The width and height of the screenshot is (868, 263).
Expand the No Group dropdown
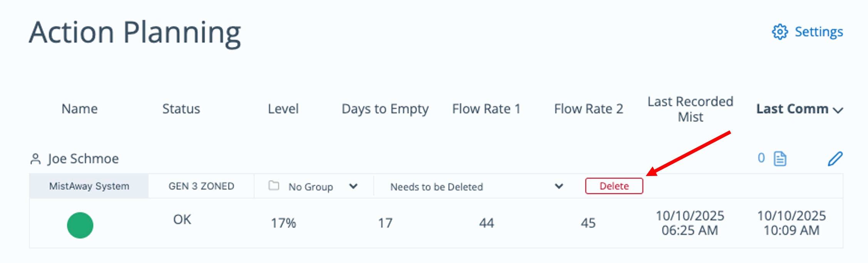pos(353,187)
